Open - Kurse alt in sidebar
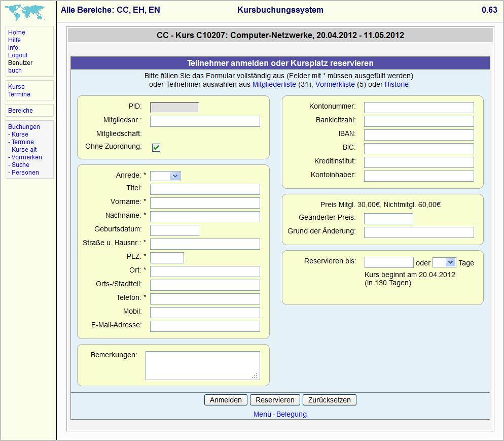The width and height of the screenshot is (504, 441). coord(22,150)
